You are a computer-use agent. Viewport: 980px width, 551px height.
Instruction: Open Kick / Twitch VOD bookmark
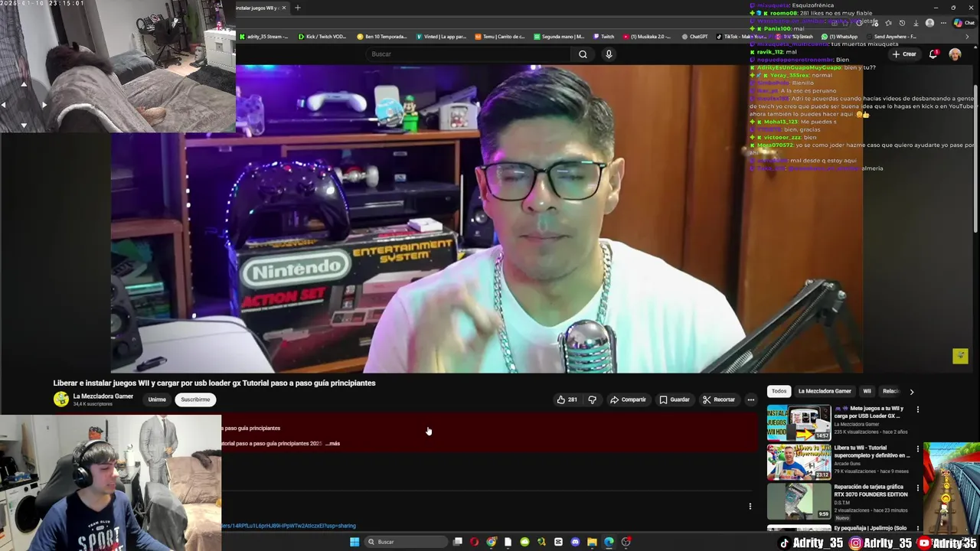pyautogui.click(x=322, y=37)
